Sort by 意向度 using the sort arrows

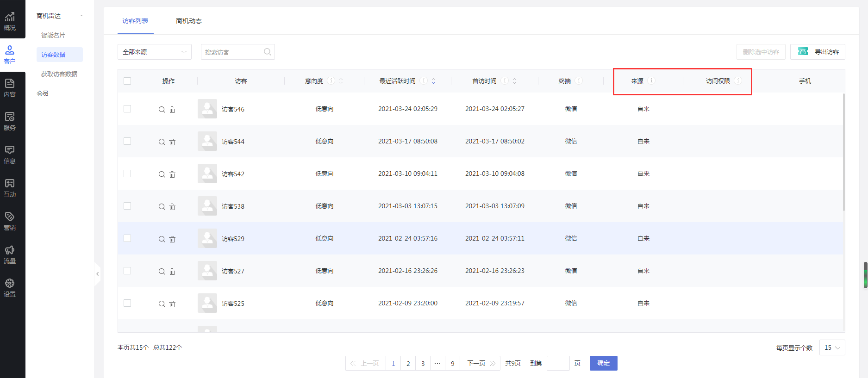pyautogui.click(x=341, y=81)
